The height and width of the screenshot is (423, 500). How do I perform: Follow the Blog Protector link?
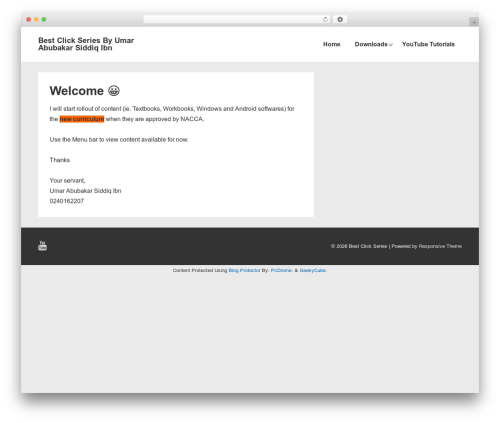[244, 270]
